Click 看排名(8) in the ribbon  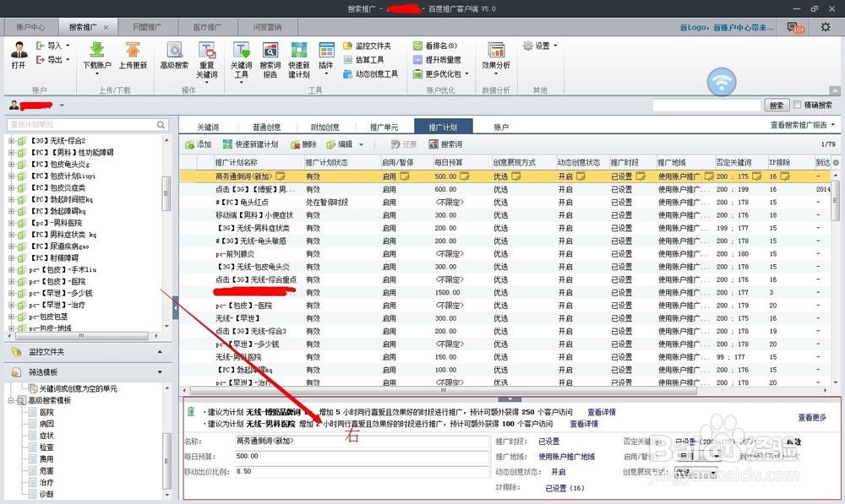435,46
